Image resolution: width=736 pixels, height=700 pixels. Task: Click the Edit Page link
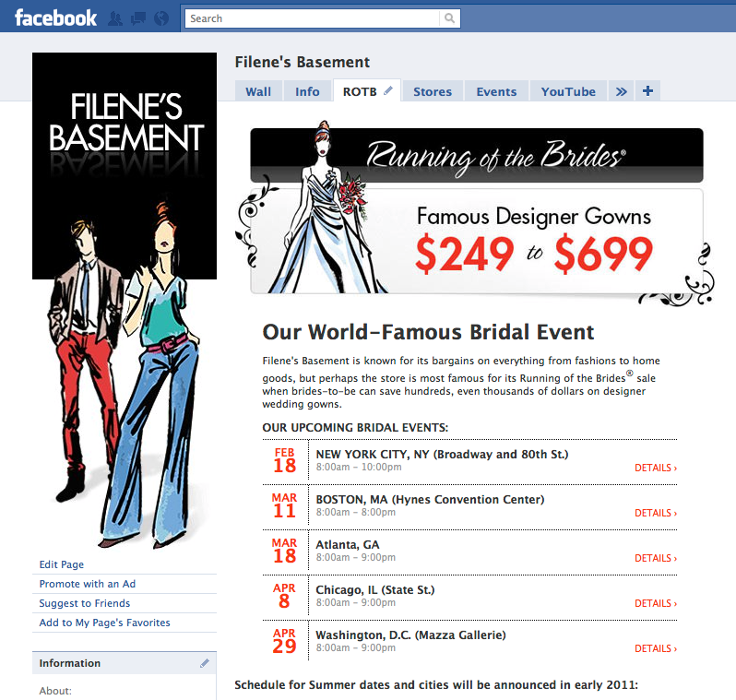point(62,564)
